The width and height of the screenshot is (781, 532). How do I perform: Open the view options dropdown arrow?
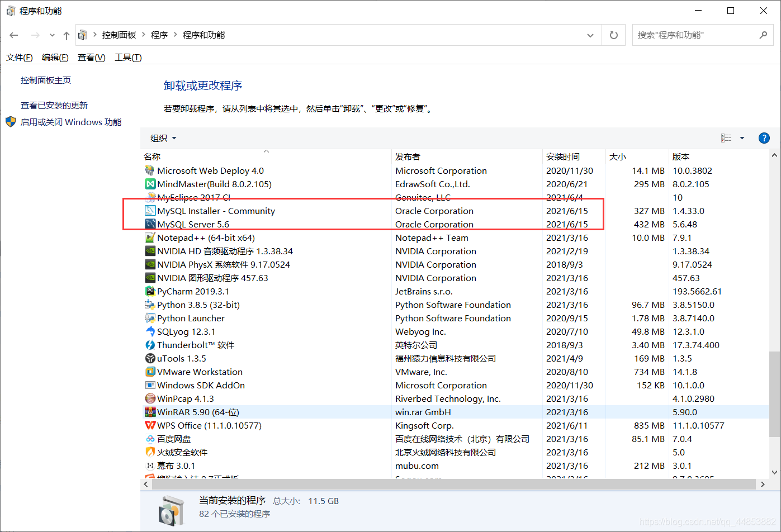pos(742,138)
